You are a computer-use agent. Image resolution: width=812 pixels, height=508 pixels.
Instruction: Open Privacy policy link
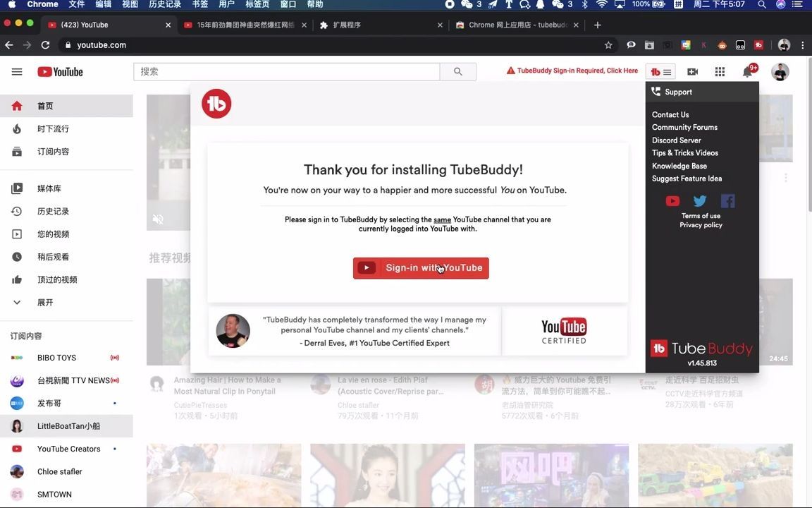pyautogui.click(x=701, y=225)
